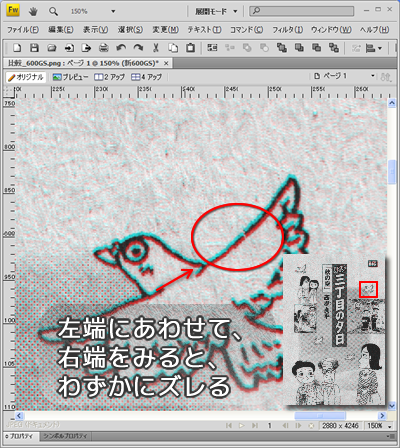Open a file with the Open folder icon
This screenshot has width=400, height=448.
tap(52, 48)
